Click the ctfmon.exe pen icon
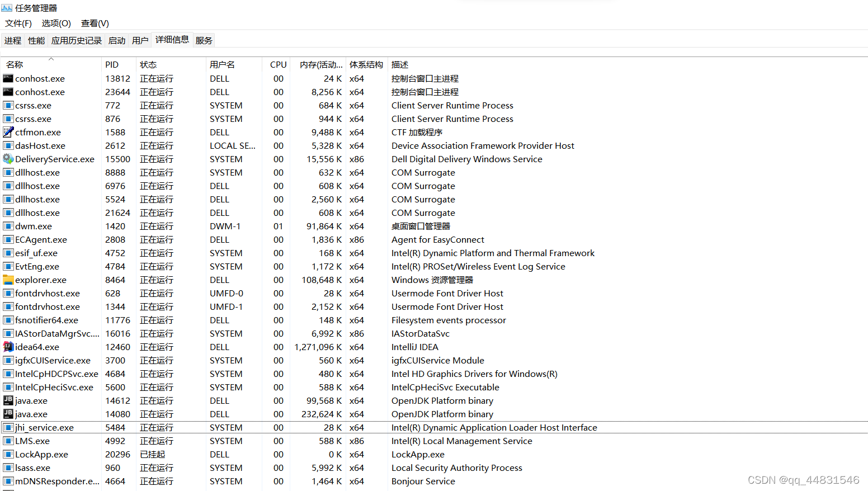Image resolution: width=868 pixels, height=491 pixels. 8,132
